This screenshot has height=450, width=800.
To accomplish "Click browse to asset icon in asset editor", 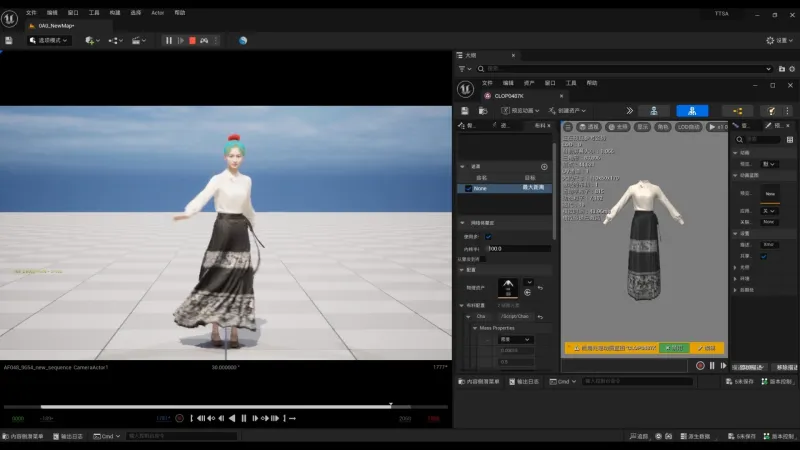I will (483, 110).
